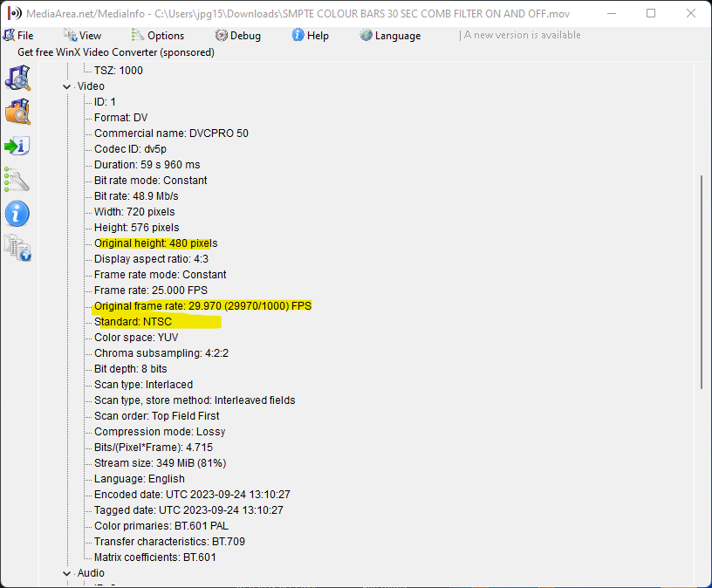Click the blue About info sidebar icon
712x588 pixels.
click(17, 214)
